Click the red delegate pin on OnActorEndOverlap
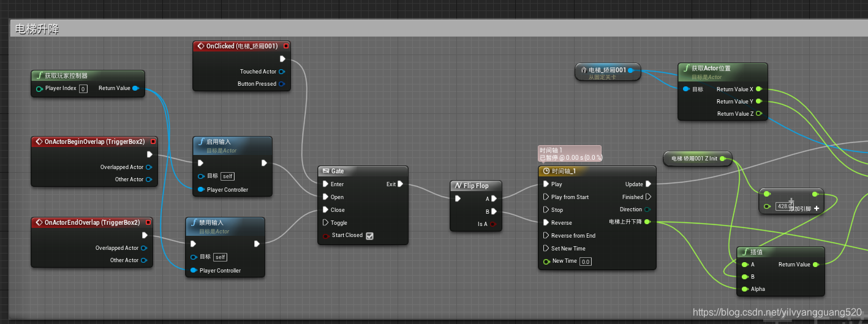This screenshot has width=868, height=324. pyautogui.click(x=148, y=222)
